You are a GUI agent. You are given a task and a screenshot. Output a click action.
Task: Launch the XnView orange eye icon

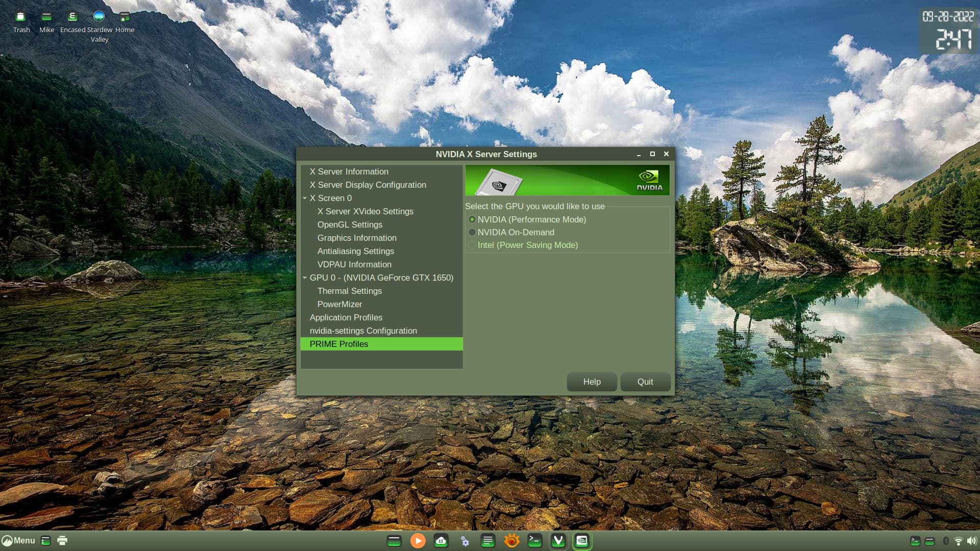511,541
